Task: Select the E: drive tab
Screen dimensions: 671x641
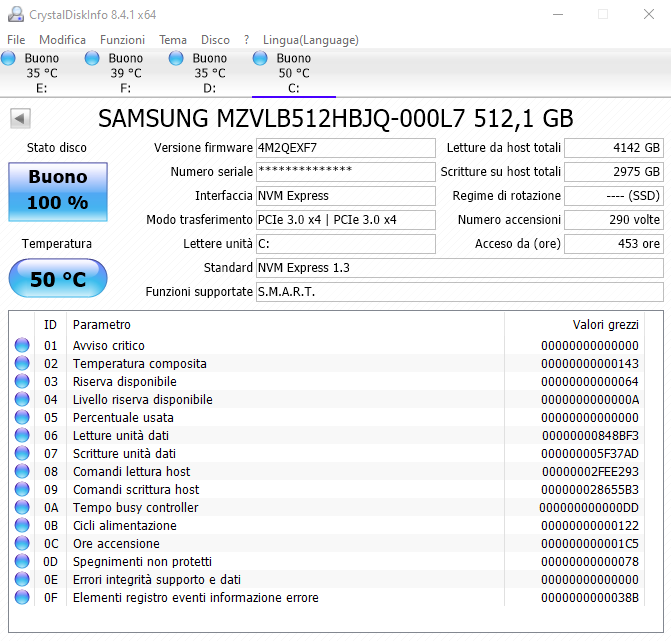Action: [42, 73]
